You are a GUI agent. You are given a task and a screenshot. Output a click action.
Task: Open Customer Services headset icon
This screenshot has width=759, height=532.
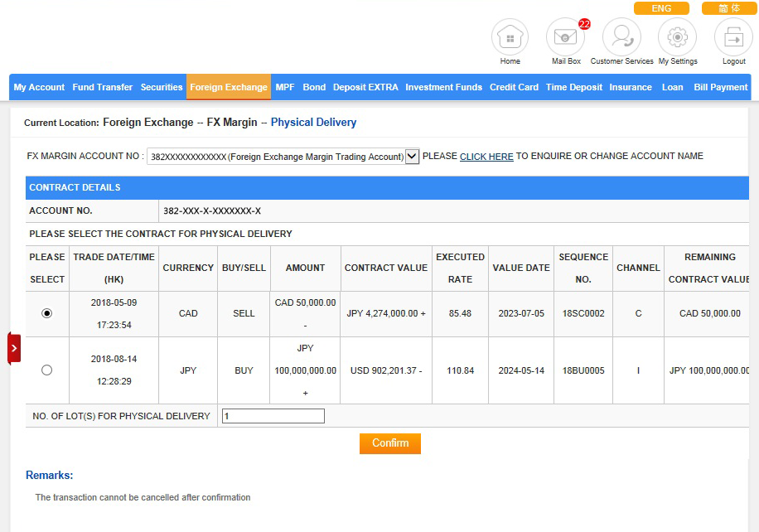[621, 37]
